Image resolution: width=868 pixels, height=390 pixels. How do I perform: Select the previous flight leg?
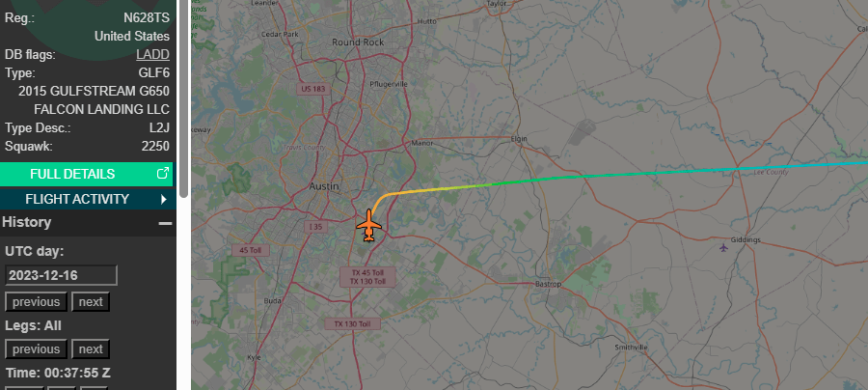click(36, 349)
